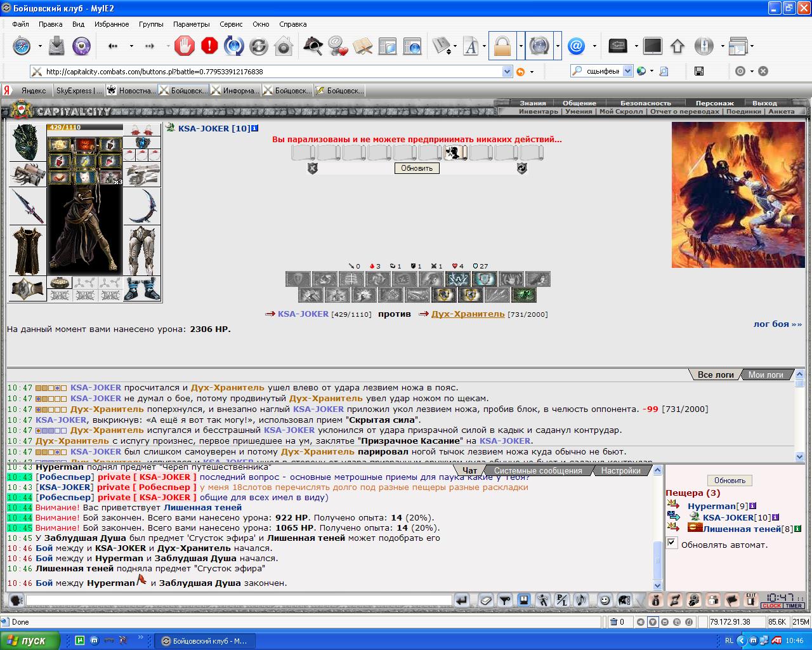The image size is (812, 650).
Task: Click the blue boots equipment slot
Action: 141,288
